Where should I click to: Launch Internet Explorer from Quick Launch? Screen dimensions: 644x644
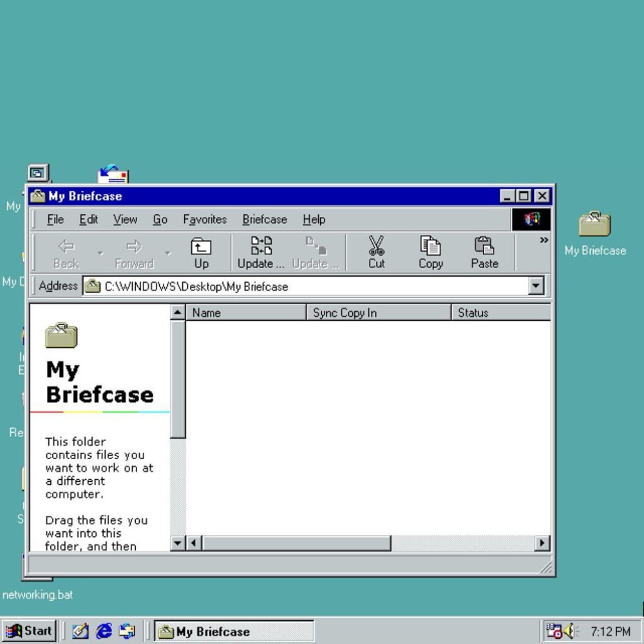coord(104,630)
